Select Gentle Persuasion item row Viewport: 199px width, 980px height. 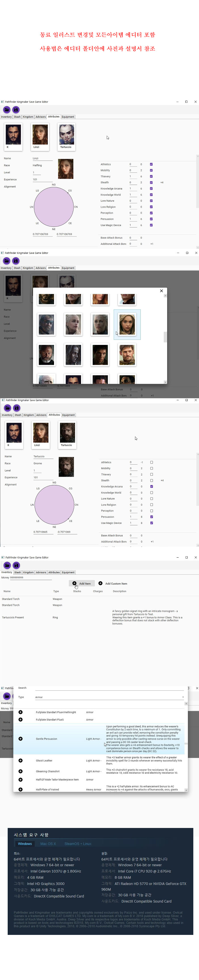(99, 739)
